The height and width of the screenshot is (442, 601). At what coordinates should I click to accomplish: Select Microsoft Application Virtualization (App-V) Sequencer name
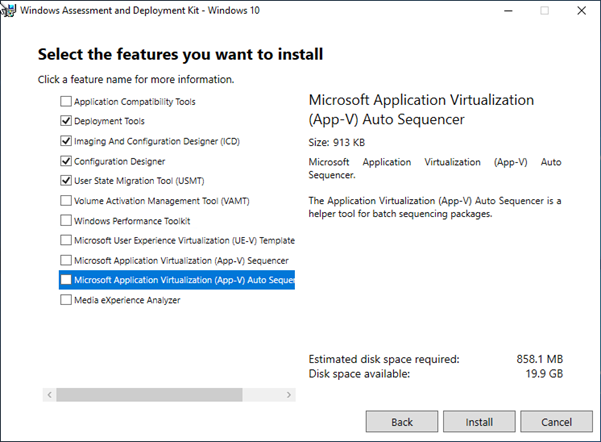point(181,261)
